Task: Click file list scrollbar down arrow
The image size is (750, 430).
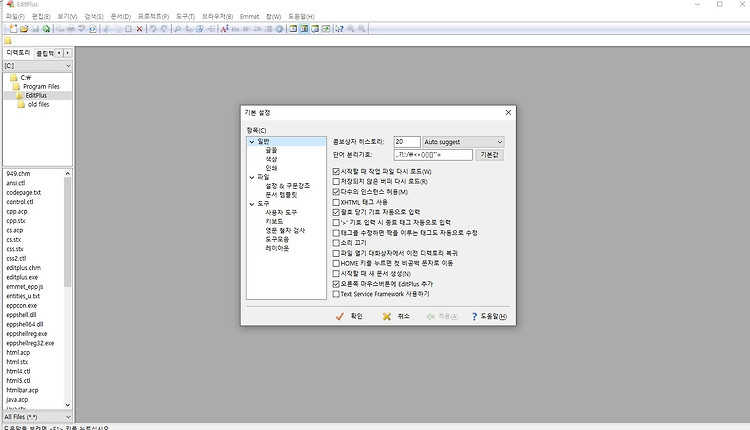Action: tap(67, 405)
